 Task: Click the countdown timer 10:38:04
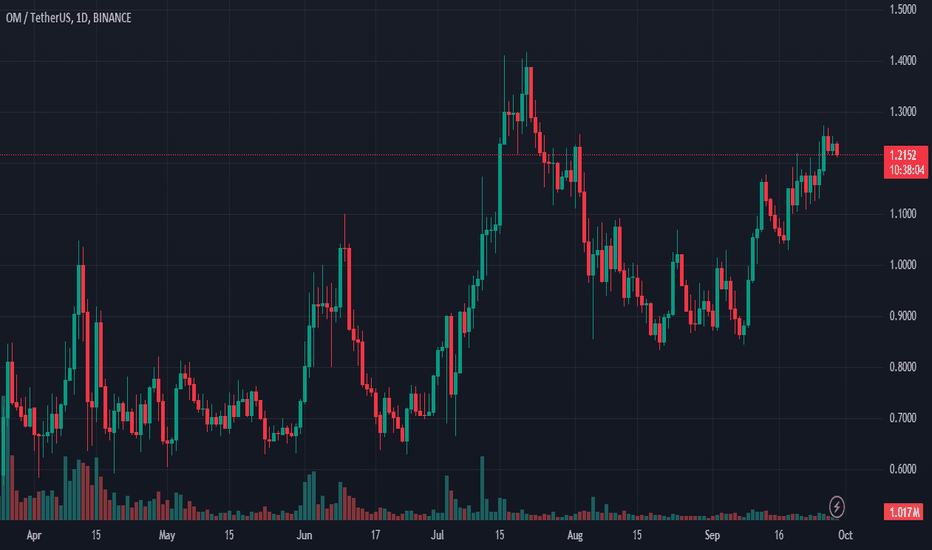tap(907, 170)
